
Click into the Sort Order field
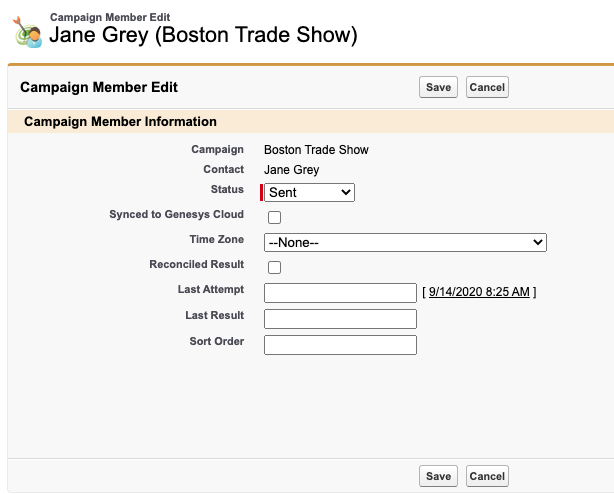click(340, 345)
